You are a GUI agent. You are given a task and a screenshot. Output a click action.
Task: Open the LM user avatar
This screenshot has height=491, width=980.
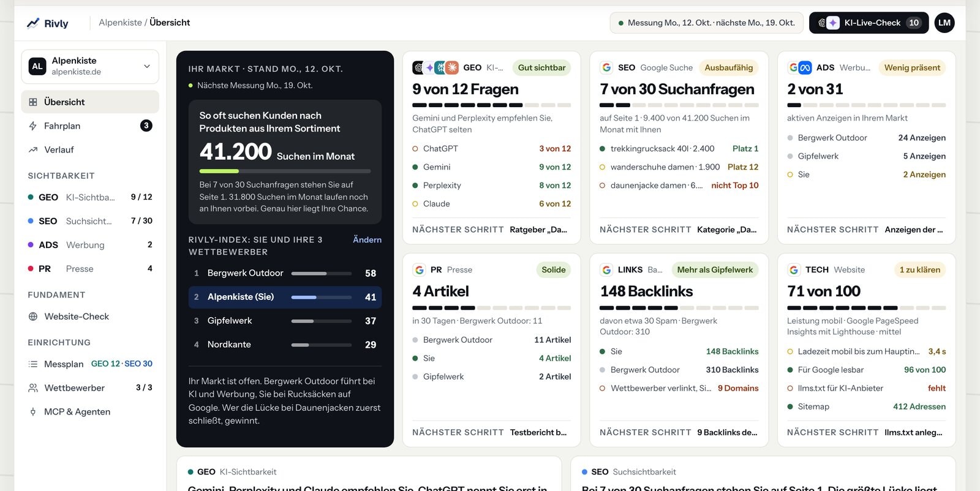tap(944, 23)
